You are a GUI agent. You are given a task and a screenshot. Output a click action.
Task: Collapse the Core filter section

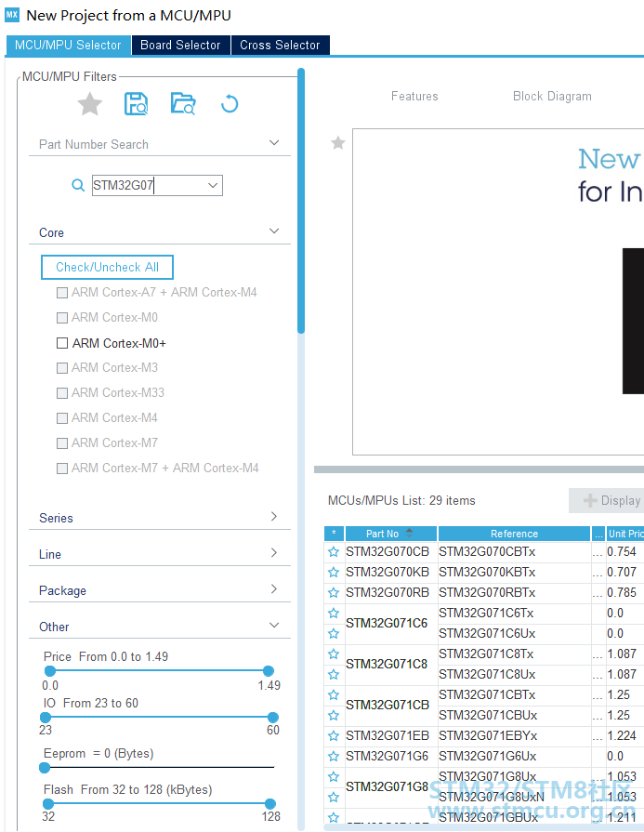click(274, 231)
